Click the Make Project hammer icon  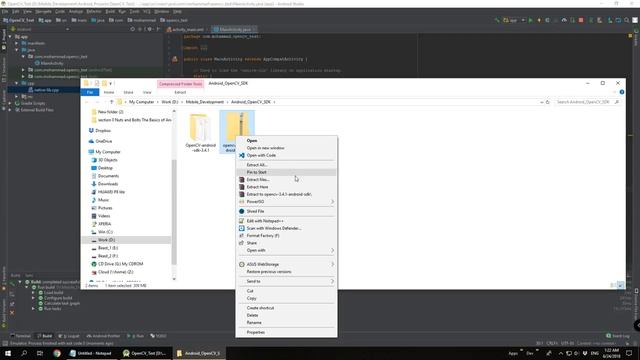(497, 20)
